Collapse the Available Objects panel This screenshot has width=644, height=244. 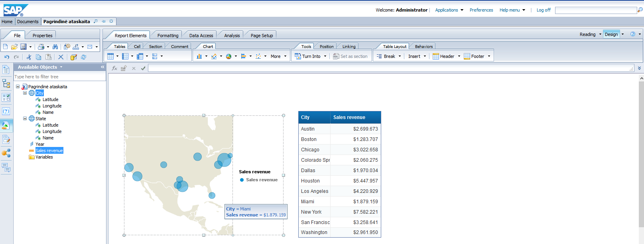click(102, 67)
